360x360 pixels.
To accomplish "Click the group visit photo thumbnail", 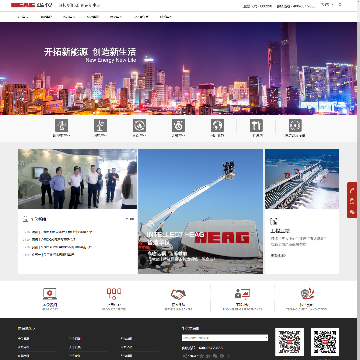I will pos(77,179).
